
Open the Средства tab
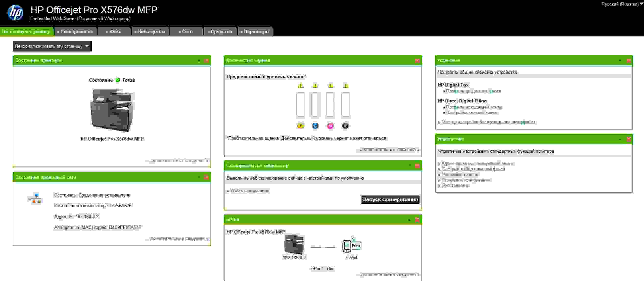click(220, 32)
